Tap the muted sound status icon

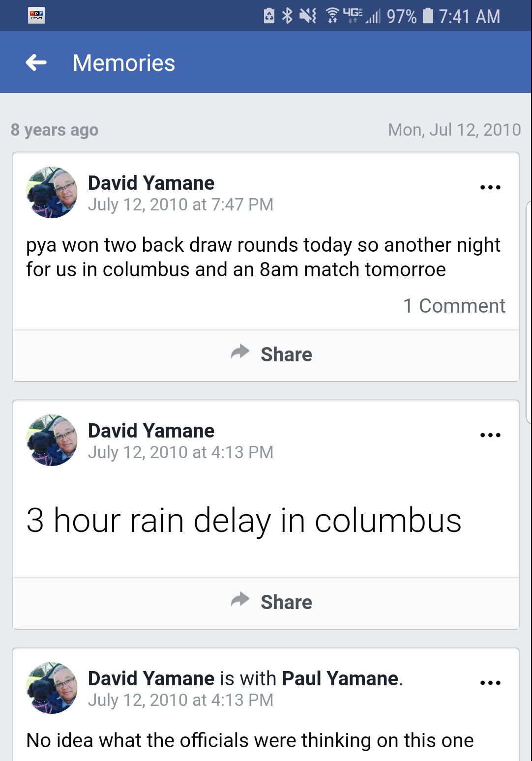coord(308,16)
